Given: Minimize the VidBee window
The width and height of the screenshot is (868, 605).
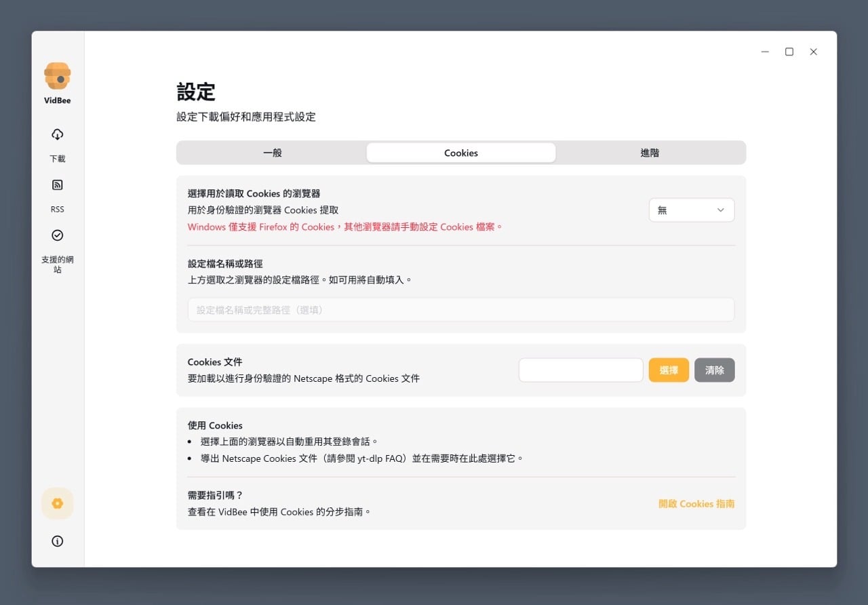Looking at the screenshot, I should [765, 52].
